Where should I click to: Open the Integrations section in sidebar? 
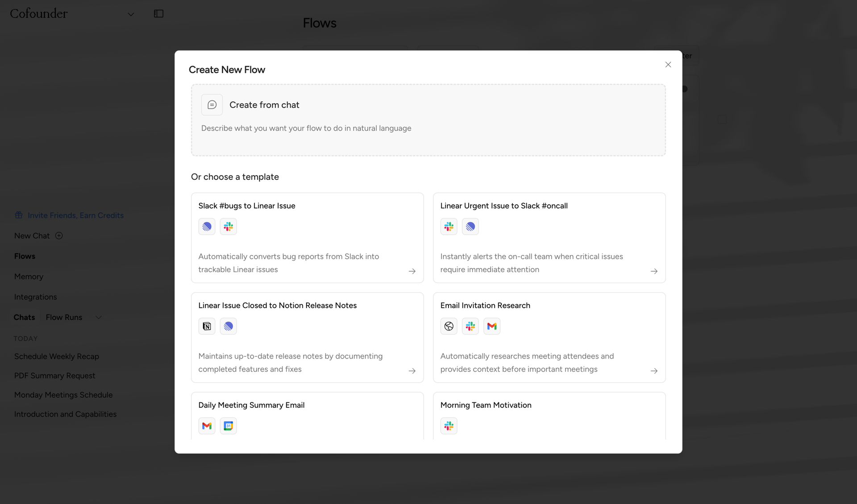[x=35, y=297]
